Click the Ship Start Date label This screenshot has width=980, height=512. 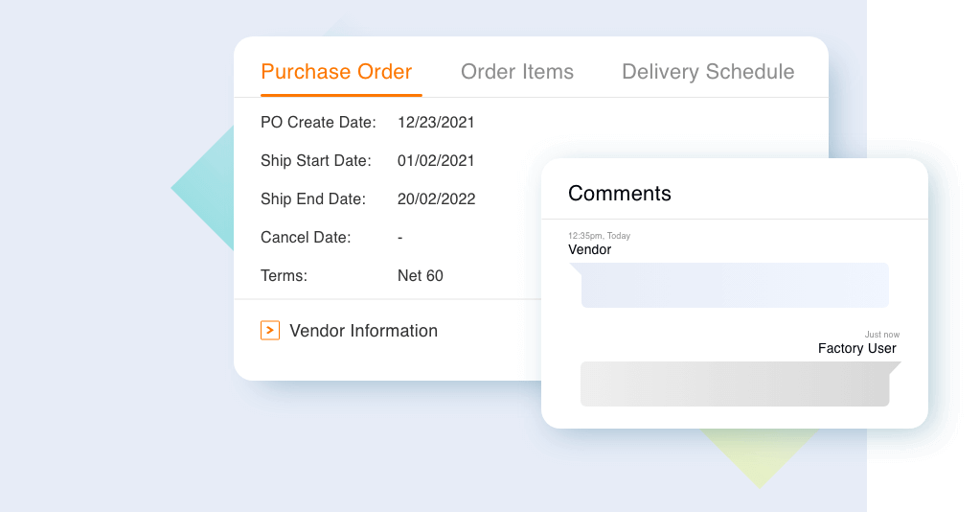click(x=315, y=161)
